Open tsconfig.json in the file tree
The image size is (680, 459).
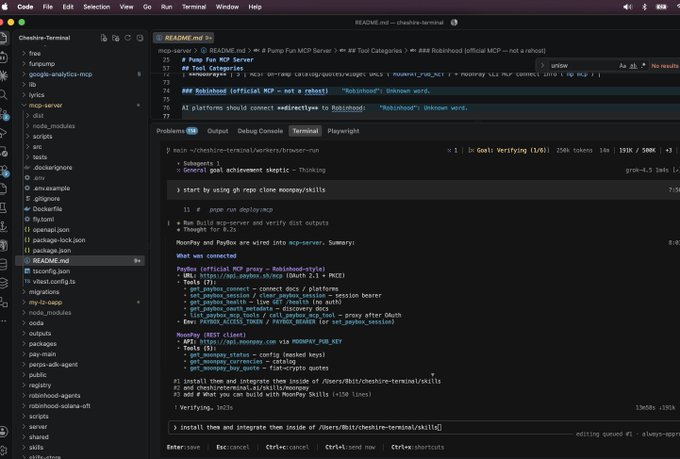coord(51,271)
